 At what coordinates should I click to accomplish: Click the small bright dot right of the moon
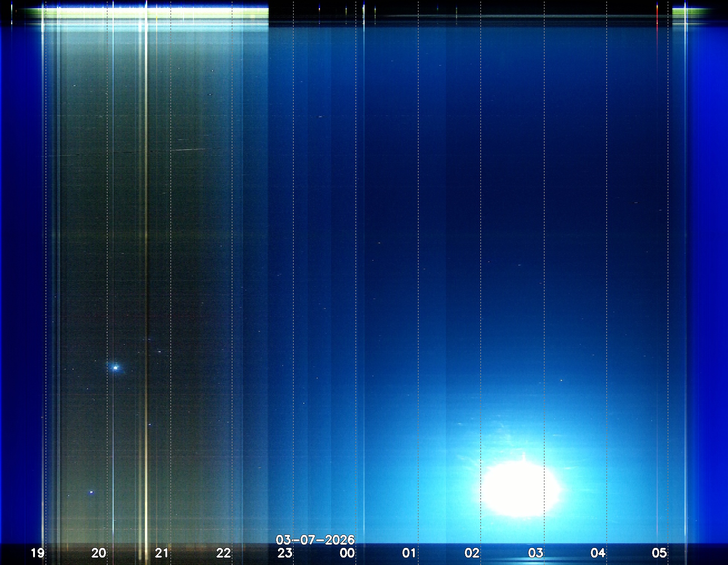[x=561, y=380]
